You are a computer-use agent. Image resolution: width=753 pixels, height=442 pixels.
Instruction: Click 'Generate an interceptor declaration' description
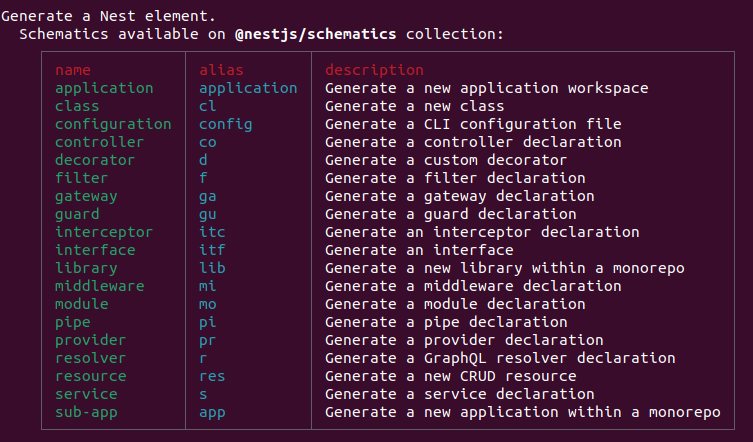tap(482, 232)
